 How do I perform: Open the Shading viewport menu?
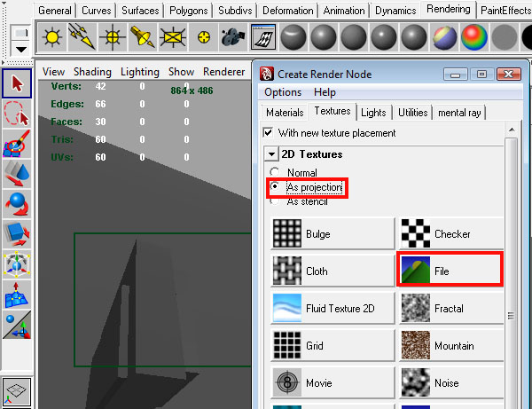coord(92,72)
